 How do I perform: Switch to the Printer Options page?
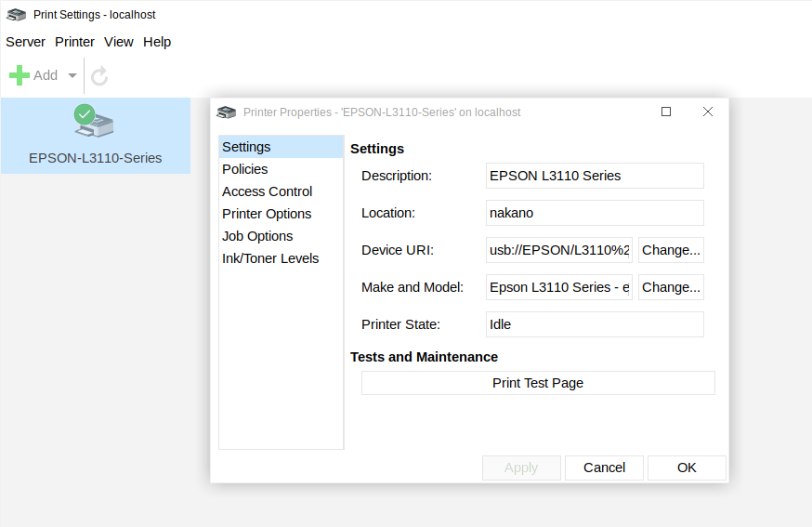coord(282,214)
